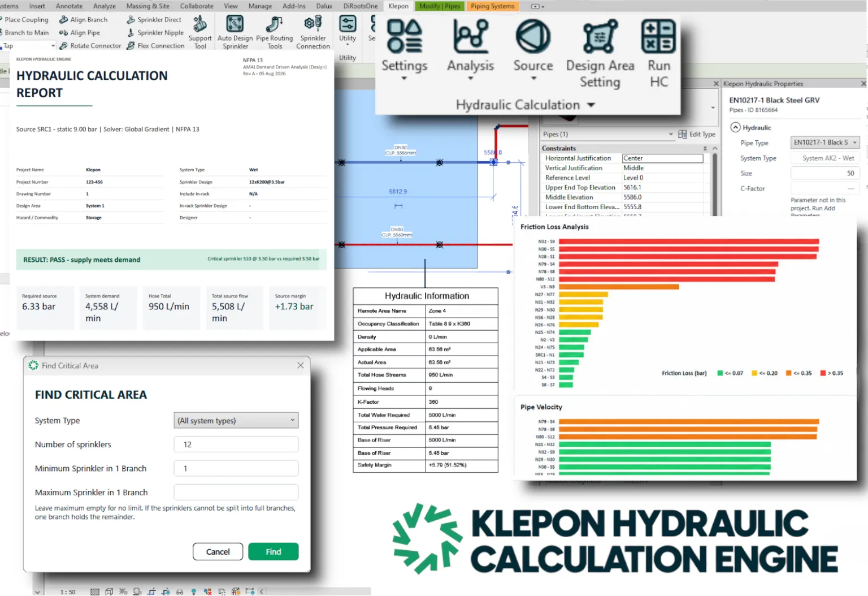Expand the Hydraulic Calculation panel dropdown

tap(591, 105)
